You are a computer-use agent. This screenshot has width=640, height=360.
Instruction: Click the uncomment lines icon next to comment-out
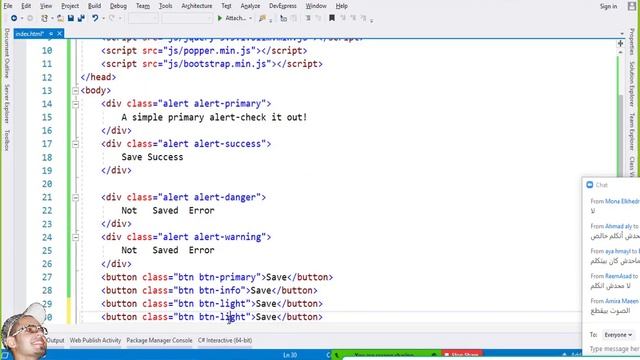pos(318,18)
